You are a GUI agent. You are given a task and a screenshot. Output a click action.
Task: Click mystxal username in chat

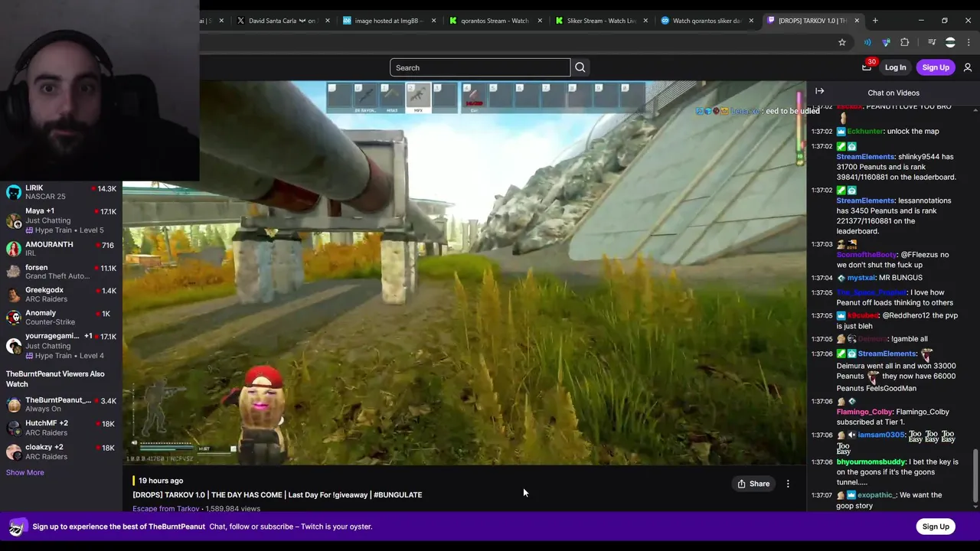click(x=861, y=278)
